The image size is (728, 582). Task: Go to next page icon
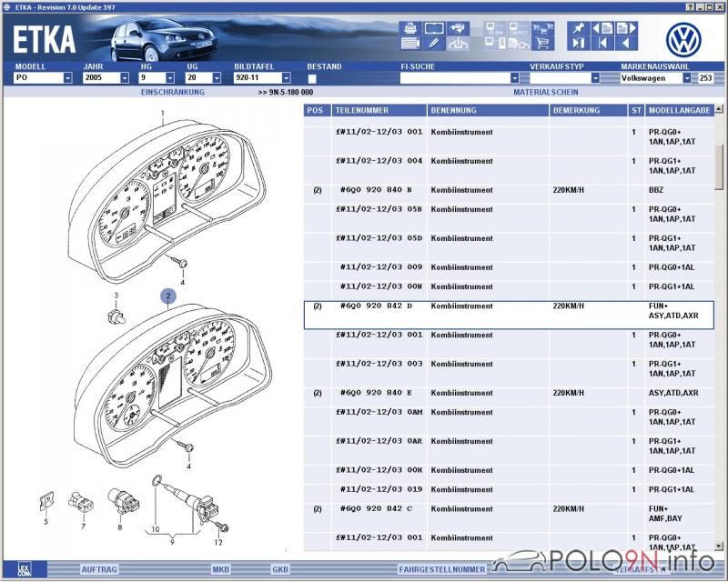pos(626,29)
